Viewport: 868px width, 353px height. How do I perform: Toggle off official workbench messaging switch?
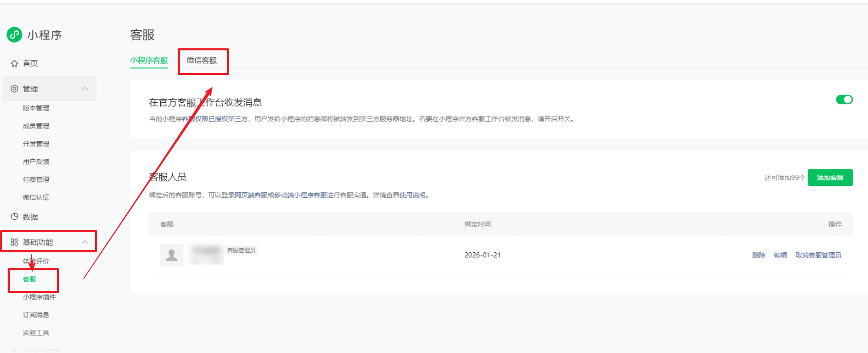click(x=844, y=100)
